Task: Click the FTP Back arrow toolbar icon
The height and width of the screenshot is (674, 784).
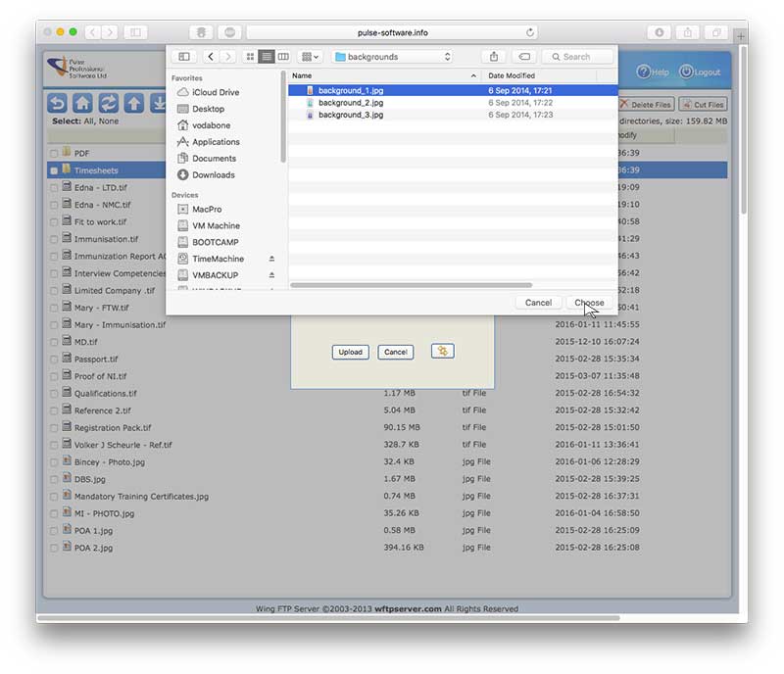Action: [58, 103]
